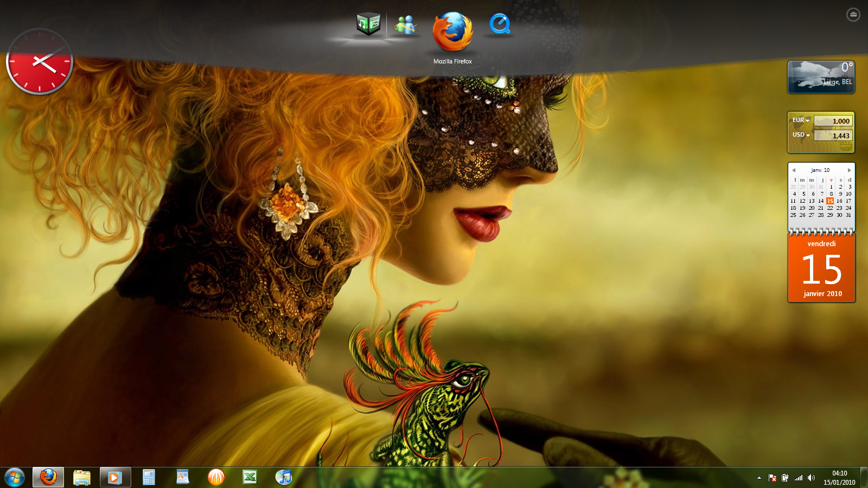Click the USD amount field showing 1,443

pos(833,136)
